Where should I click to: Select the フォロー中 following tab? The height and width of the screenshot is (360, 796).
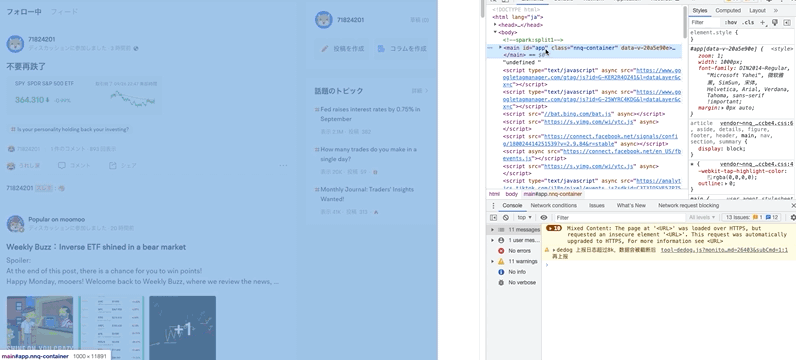coord(24,11)
